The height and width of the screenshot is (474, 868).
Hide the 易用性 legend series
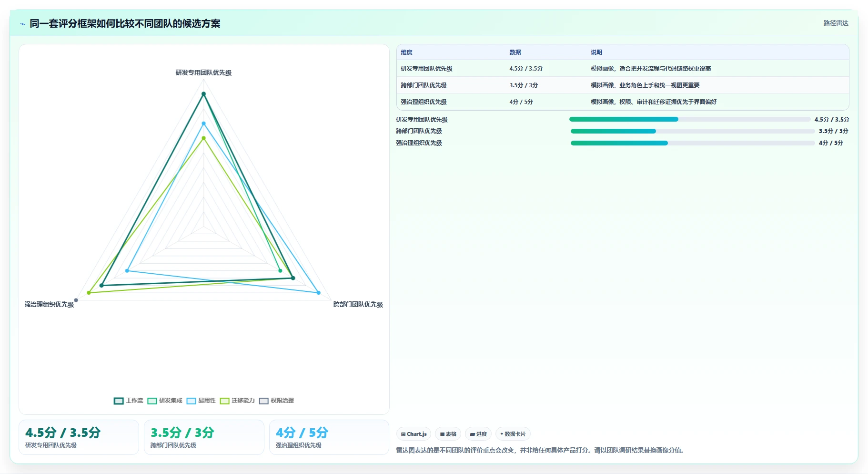tap(201, 401)
